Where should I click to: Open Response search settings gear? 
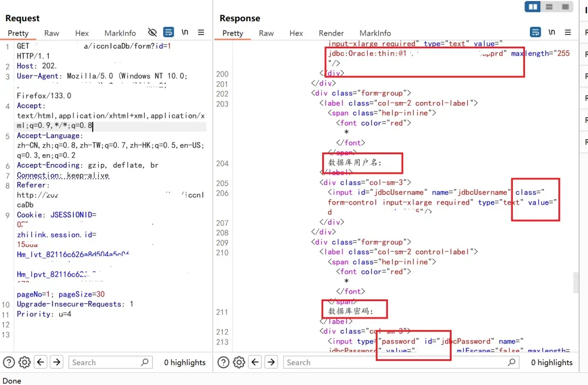[239, 362]
